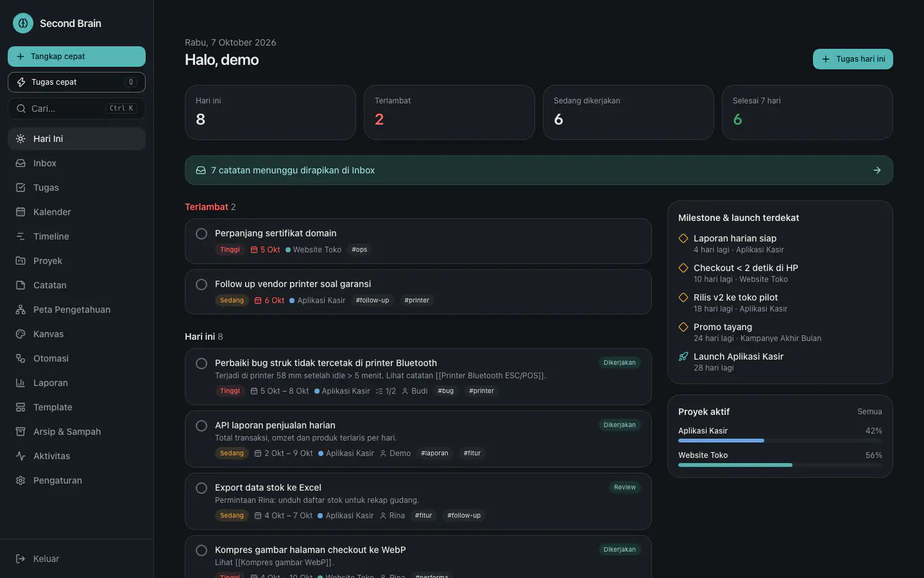
Task: Check the Kompres gambar halaman checkout task
Action: point(201,550)
